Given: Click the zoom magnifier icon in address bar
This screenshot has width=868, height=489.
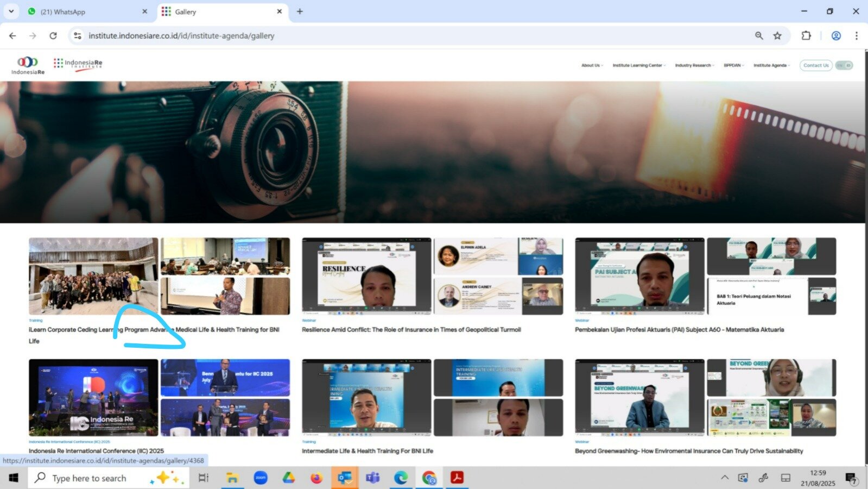Looking at the screenshot, I should (759, 36).
